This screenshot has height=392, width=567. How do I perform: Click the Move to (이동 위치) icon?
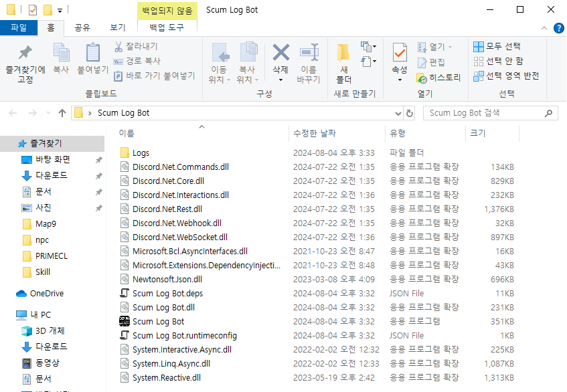pyautogui.click(x=220, y=52)
